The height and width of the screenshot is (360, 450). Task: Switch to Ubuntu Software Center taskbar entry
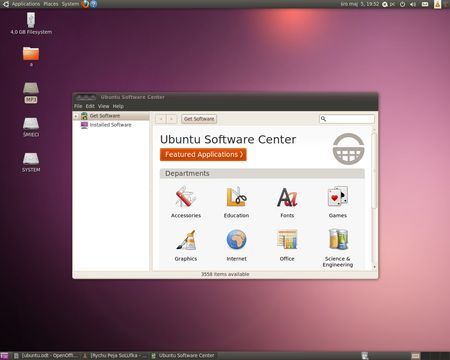tap(183, 356)
